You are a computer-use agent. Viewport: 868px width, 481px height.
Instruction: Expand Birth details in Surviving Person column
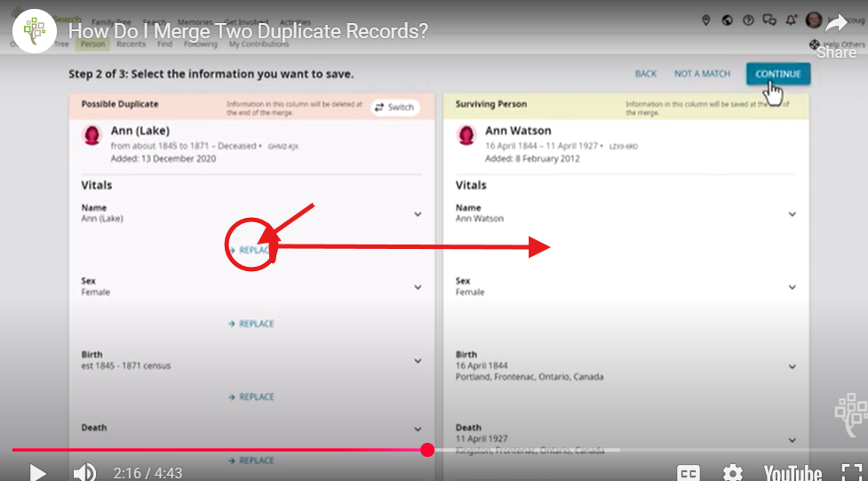792,366
